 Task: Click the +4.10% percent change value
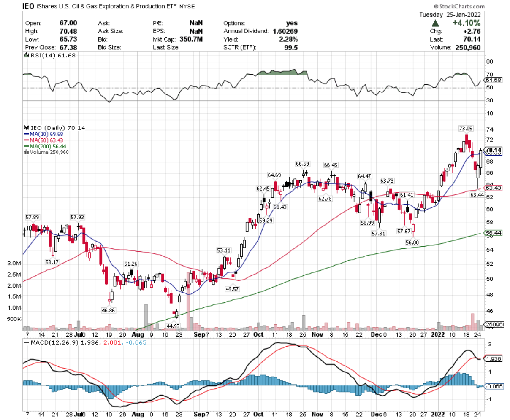coord(466,23)
